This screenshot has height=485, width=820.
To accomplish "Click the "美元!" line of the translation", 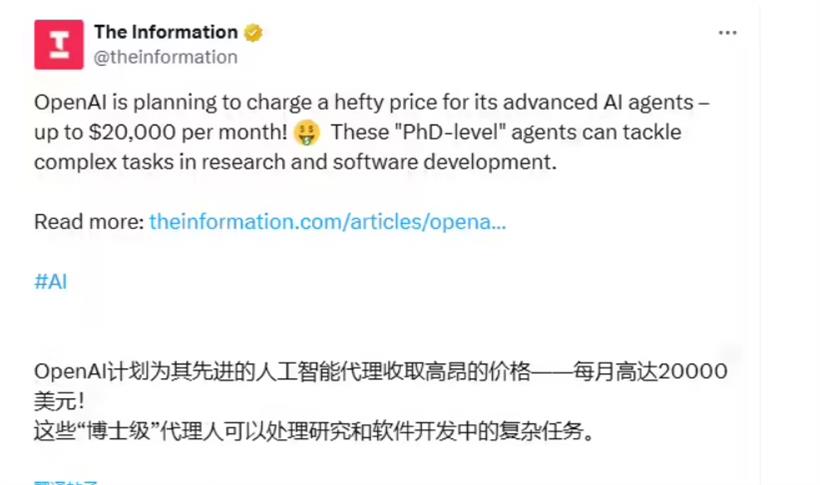I will click(59, 402).
